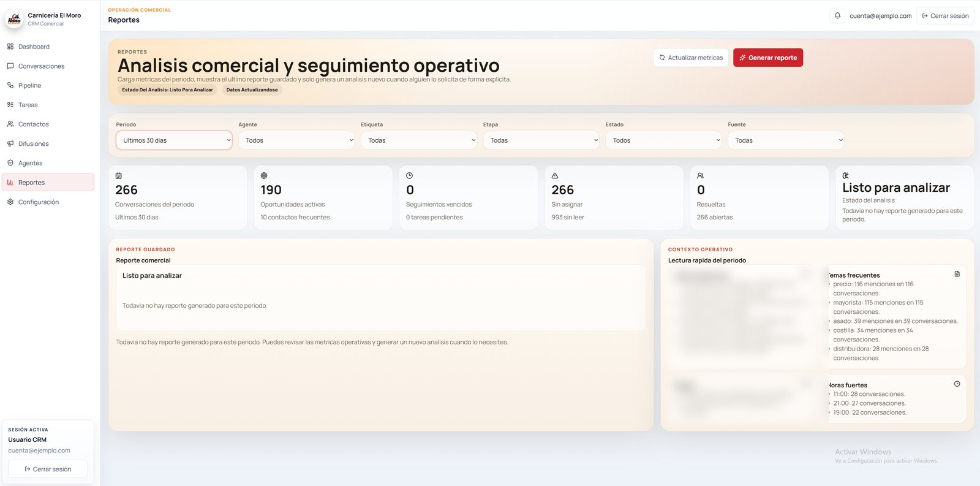This screenshot has width=980, height=486.
Task: Click the clock icon in Horas fuertes panel
Action: pos(957,384)
